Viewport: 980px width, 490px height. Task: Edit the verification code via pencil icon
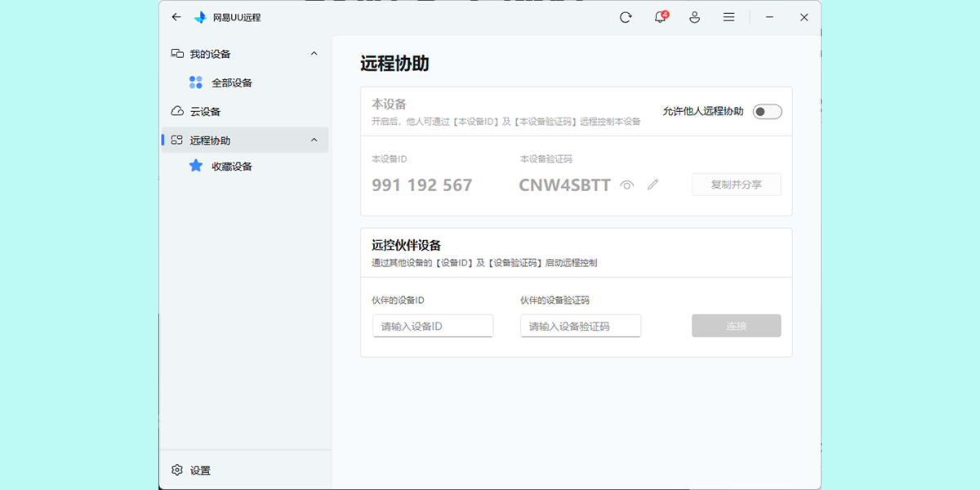(653, 185)
